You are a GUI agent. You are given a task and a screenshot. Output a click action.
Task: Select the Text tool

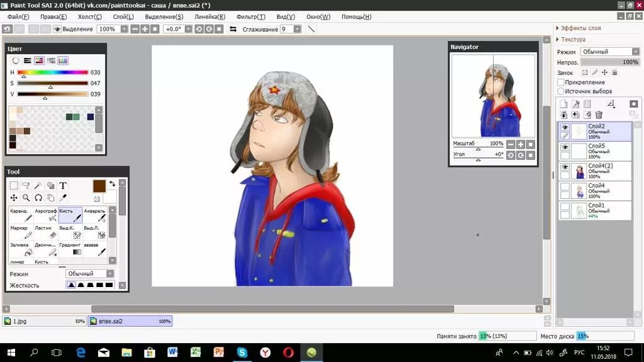click(63, 186)
